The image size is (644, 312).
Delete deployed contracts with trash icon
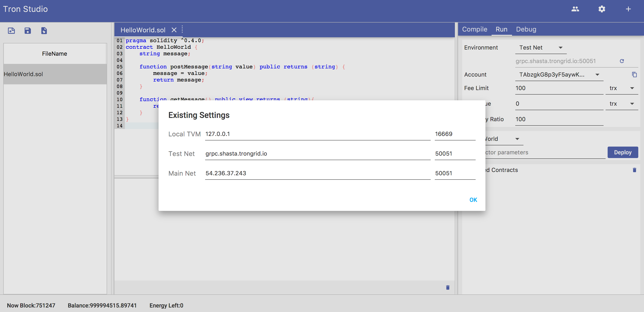[x=634, y=170]
